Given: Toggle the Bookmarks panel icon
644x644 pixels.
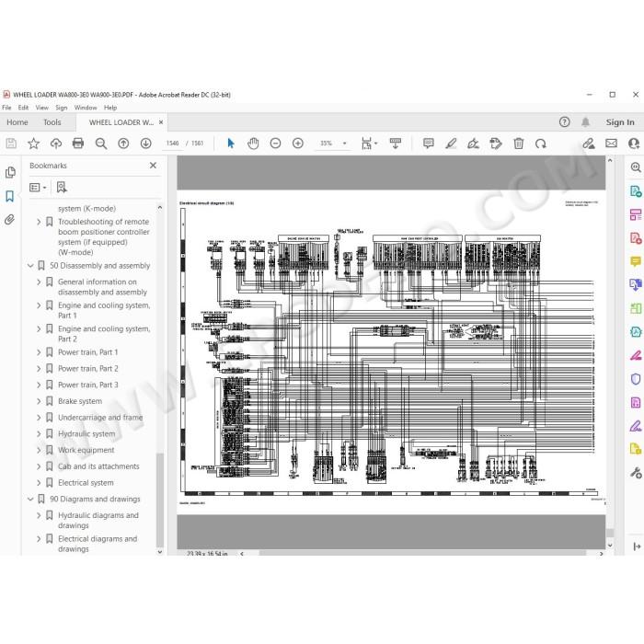Looking at the screenshot, I should point(10,196).
